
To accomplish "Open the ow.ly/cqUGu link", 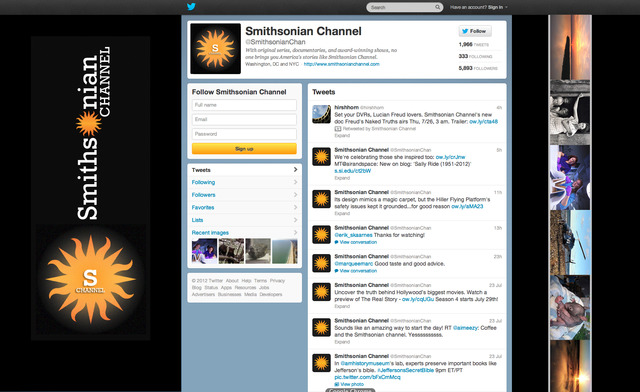I will coord(418,299).
